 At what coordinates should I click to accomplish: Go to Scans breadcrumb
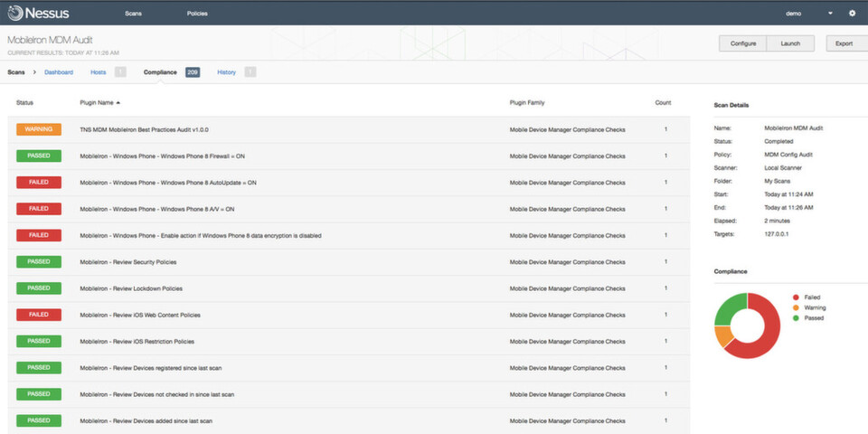pyautogui.click(x=16, y=72)
